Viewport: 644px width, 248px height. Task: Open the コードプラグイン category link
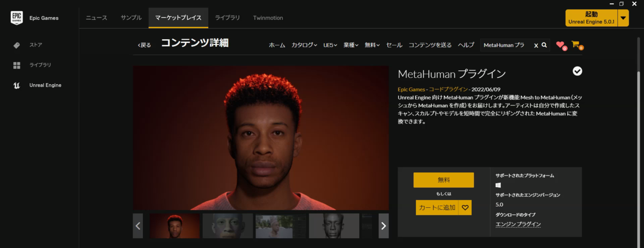point(448,89)
